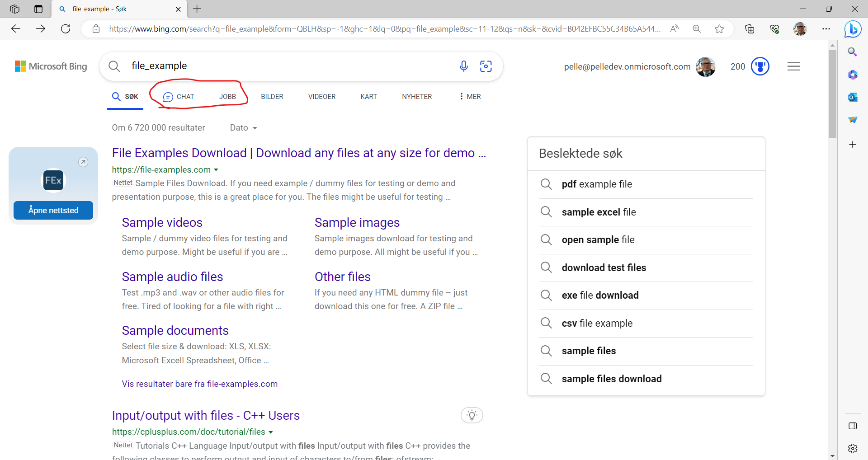Expand cplusplus.com URL dropdown arrow

click(271, 432)
